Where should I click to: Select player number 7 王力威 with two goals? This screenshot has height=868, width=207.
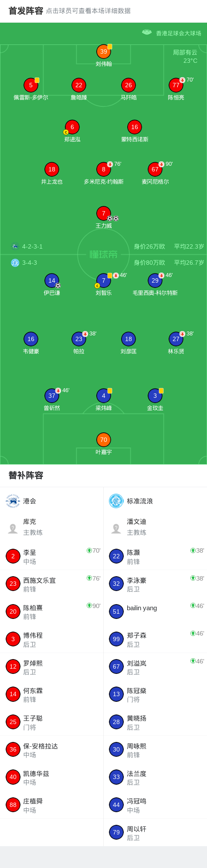104,213
